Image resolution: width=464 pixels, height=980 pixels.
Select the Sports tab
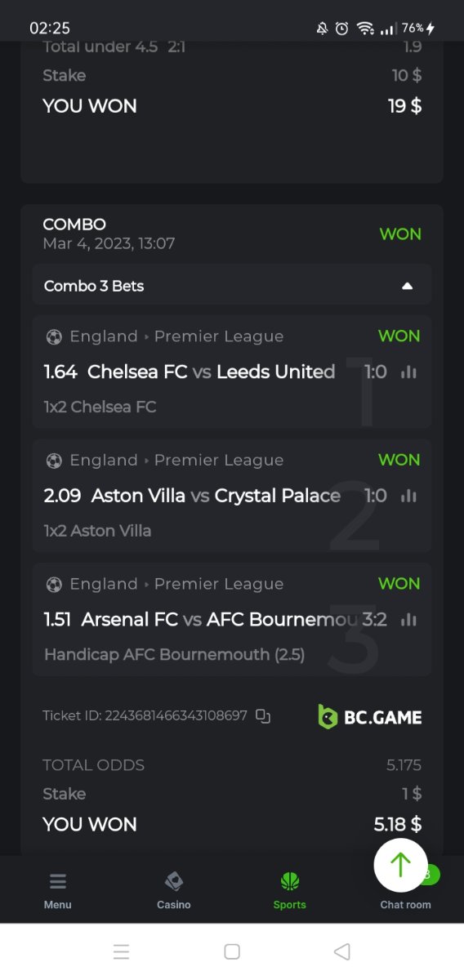[x=290, y=890]
